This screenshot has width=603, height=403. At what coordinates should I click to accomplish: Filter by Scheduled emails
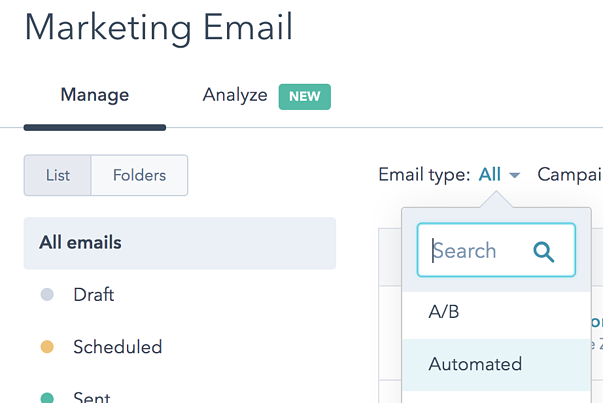pyautogui.click(x=117, y=348)
